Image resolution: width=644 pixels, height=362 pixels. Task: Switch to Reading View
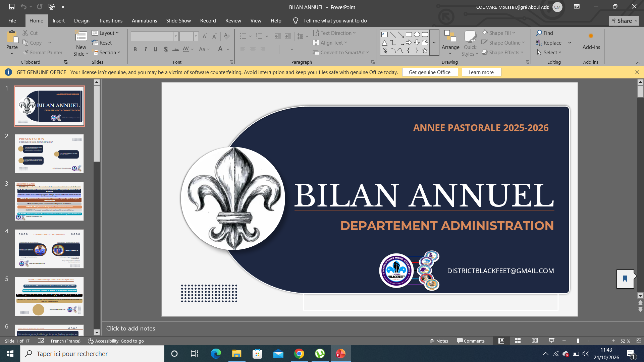click(x=535, y=341)
